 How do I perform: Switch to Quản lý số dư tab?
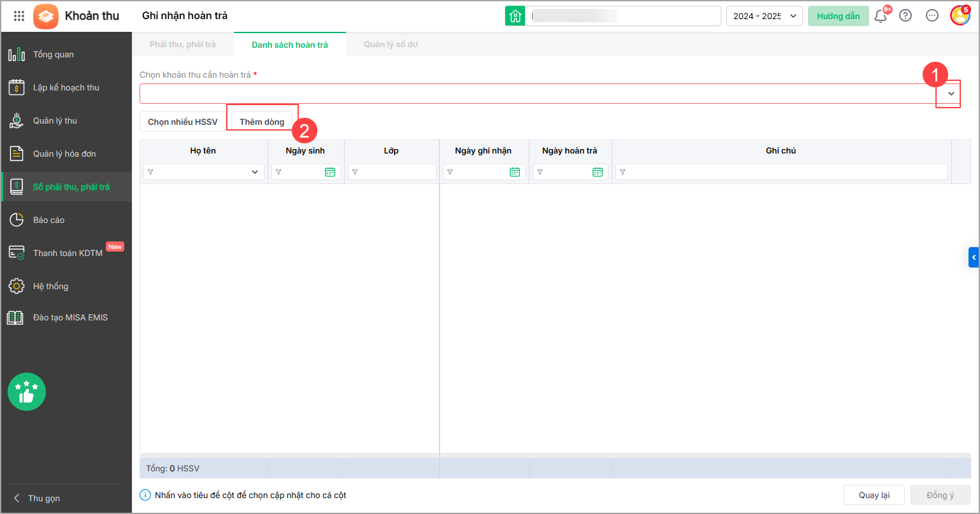coord(391,45)
